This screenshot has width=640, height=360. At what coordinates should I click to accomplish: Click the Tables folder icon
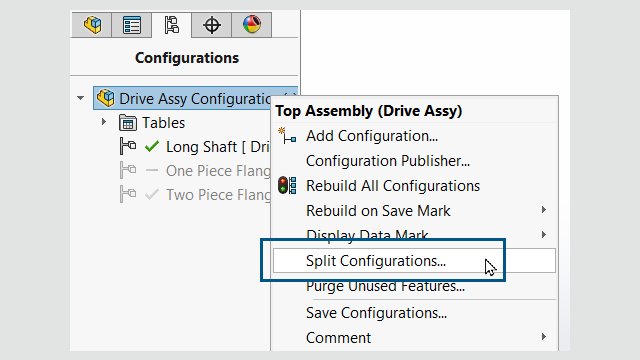(128, 122)
